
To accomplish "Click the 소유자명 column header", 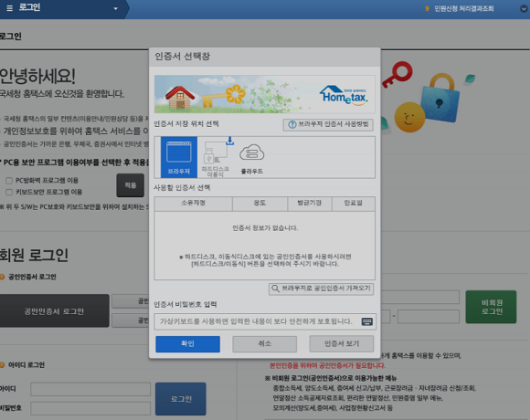I will pos(194,204).
